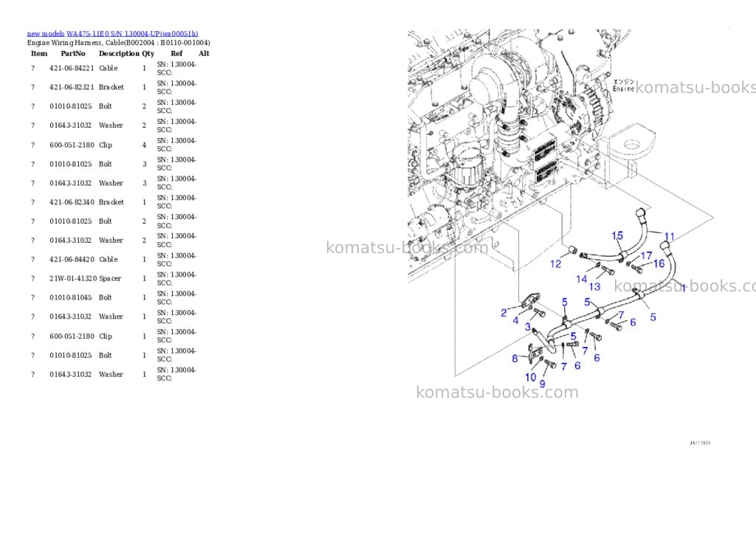Click the 'Description' column header
The width and height of the screenshot is (756, 535).
[x=119, y=53]
